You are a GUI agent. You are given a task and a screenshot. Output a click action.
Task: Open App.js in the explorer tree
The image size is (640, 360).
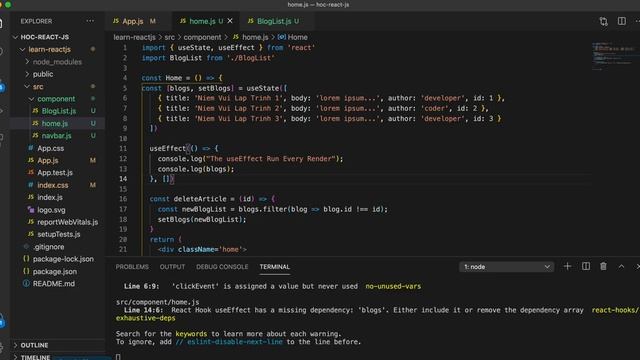click(x=48, y=160)
